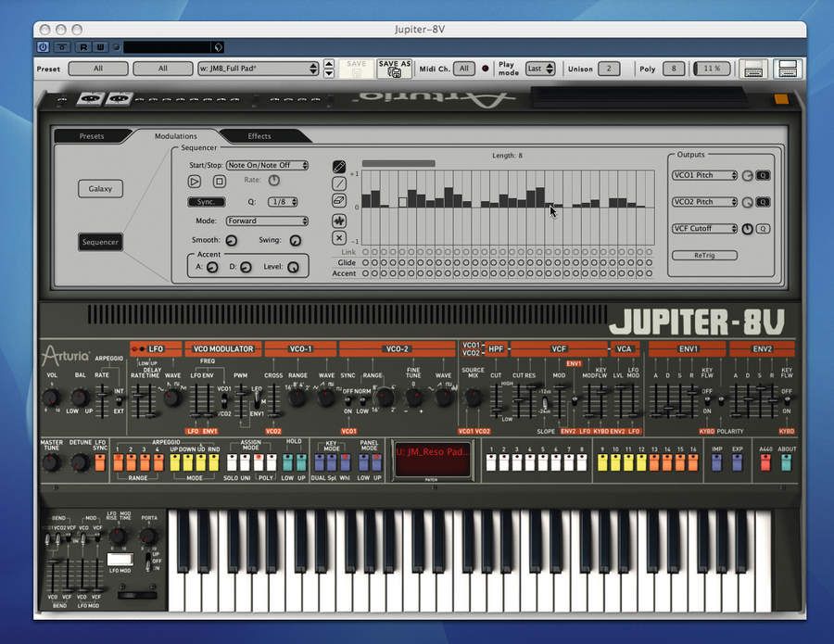This screenshot has height=644, width=834.
Task: Toggle the Q quantize button for VCF Cutoff
Action: 763,229
